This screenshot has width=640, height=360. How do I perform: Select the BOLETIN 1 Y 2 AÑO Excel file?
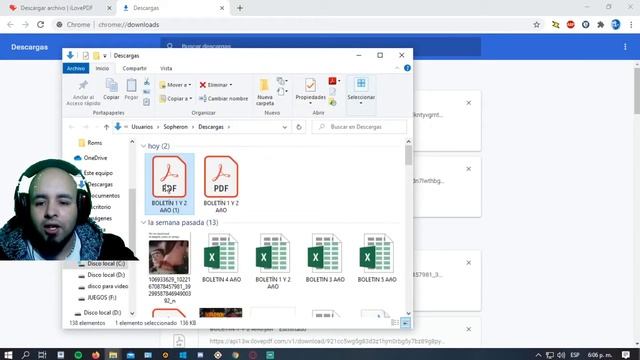tap(273, 261)
